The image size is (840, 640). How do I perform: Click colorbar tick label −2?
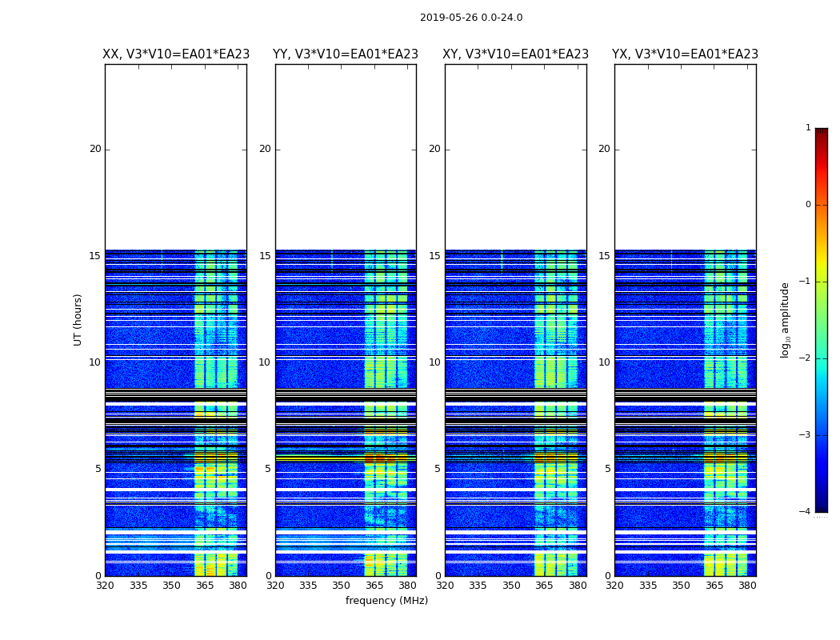(805, 358)
